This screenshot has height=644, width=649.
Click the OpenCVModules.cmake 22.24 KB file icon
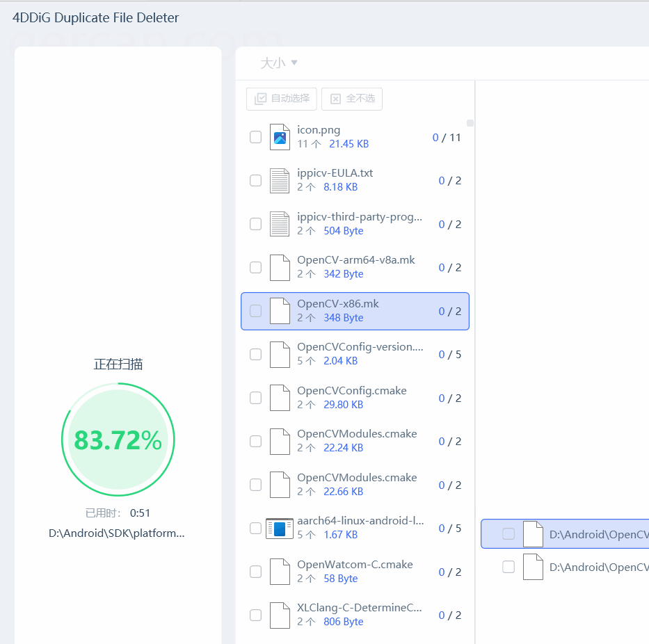(280, 441)
